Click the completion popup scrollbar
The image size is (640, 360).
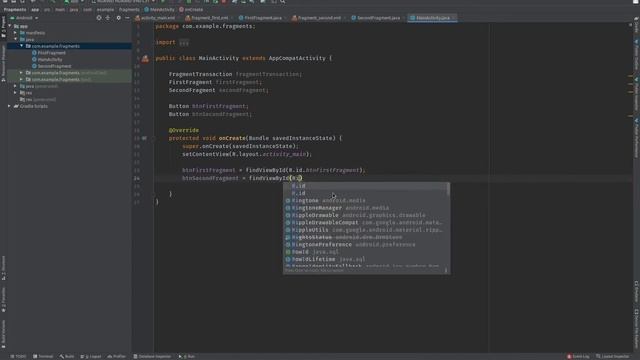pos(449,189)
